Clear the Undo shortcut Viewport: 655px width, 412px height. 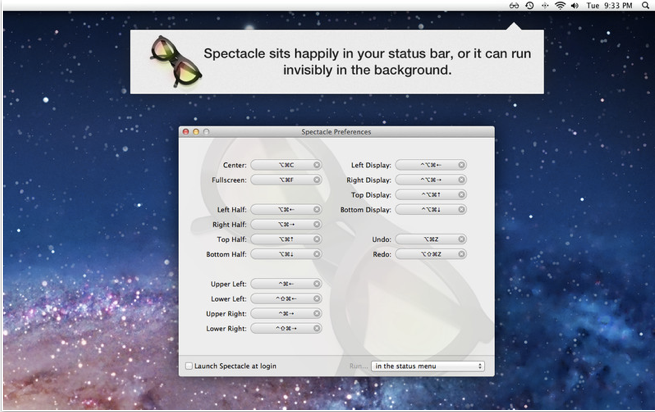[x=462, y=239]
